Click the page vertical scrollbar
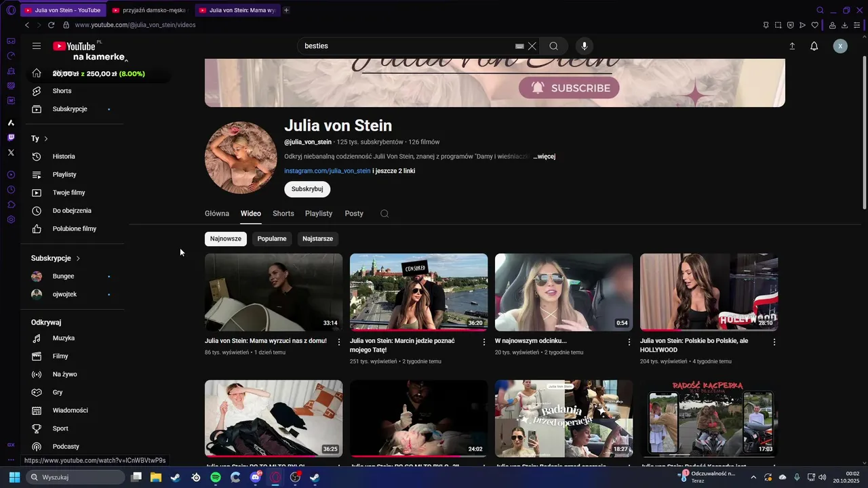 tap(864, 133)
